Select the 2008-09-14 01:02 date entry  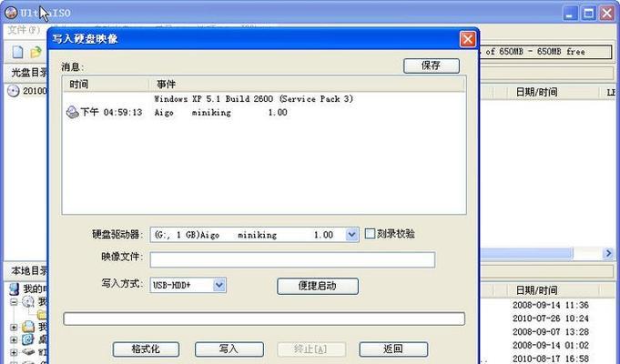(551, 346)
